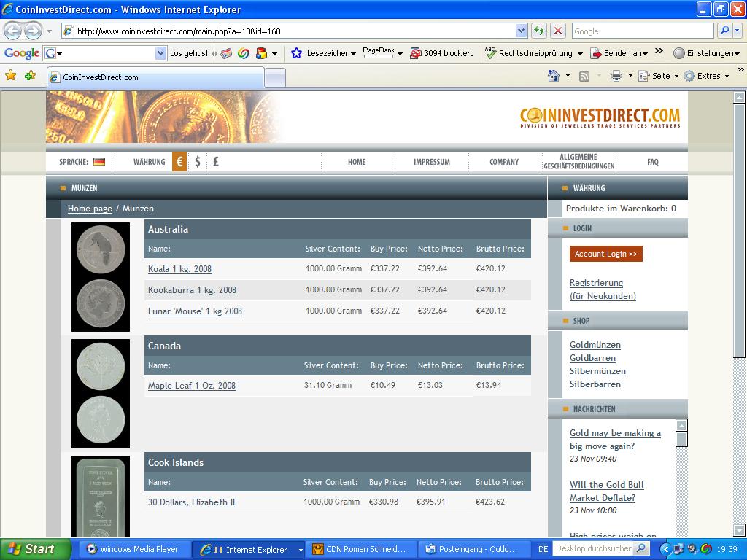
Task: Open Google toolbar search box dropdown
Action: point(161,53)
